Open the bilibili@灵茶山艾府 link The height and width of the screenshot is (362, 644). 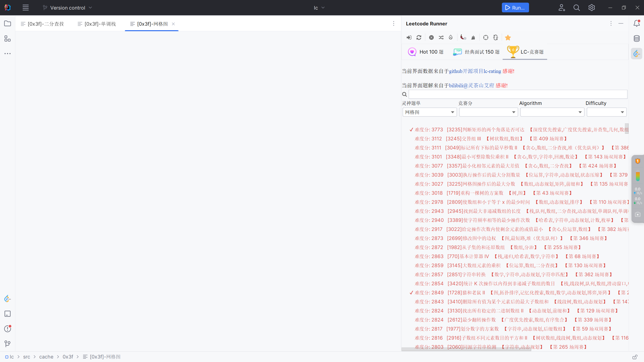point(471,86)
